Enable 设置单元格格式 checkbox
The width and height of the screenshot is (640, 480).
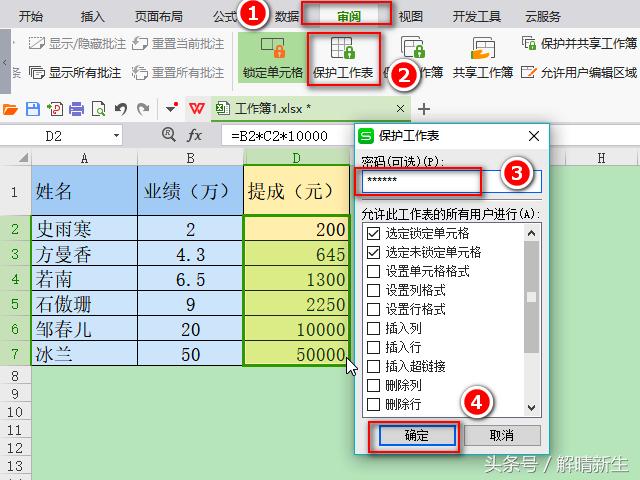(373, 271)
